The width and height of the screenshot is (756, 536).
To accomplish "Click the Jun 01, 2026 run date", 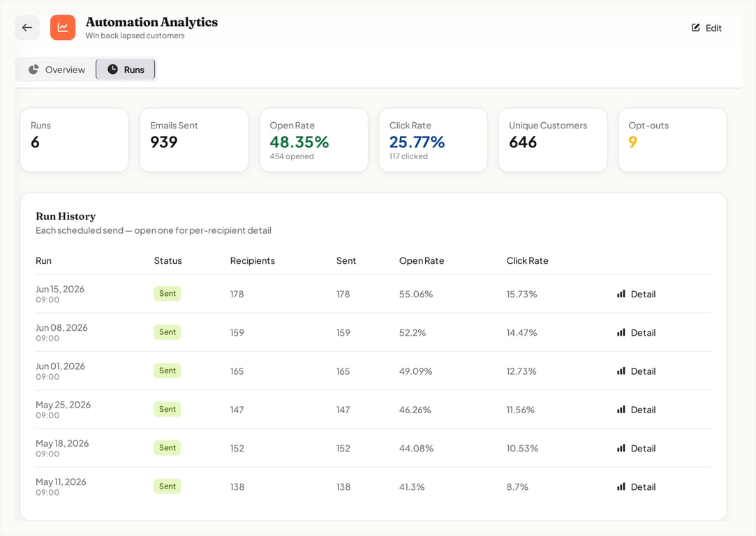I will click(x=60, y=366).
